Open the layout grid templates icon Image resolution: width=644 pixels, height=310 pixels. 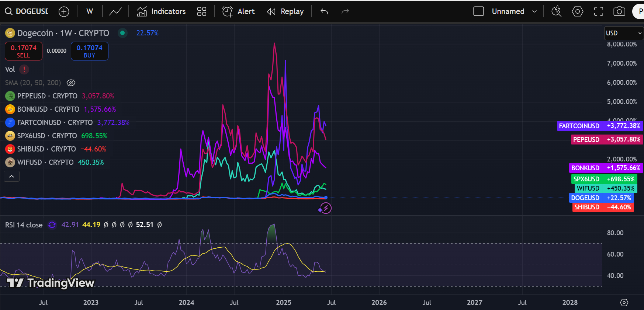click(202, 12)
